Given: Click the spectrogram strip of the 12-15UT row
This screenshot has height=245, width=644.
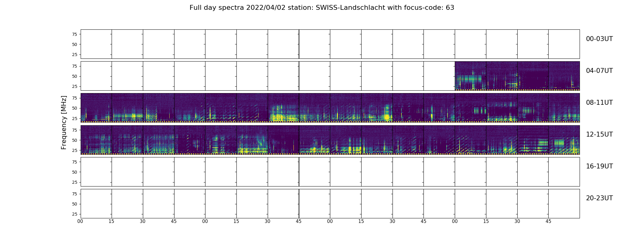Looking at the screenshot, I should click(x=330, y=140).
